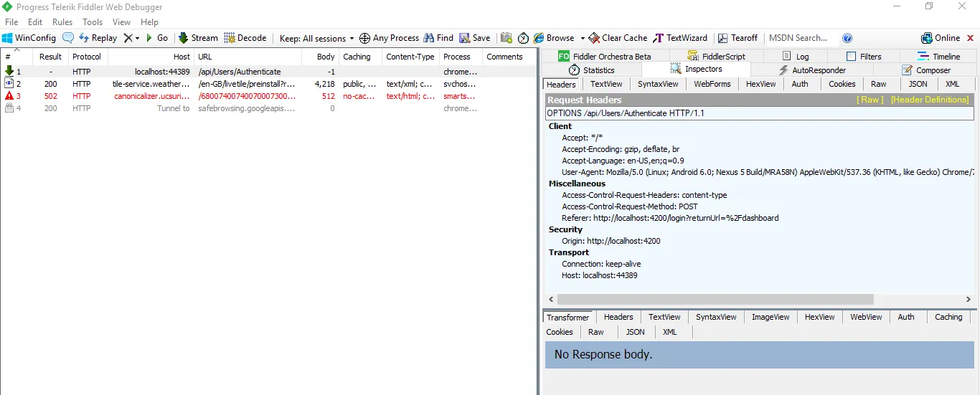
Task: Click the request headers horizontal scrollbar thumb
Action: [x=715, y=299]
